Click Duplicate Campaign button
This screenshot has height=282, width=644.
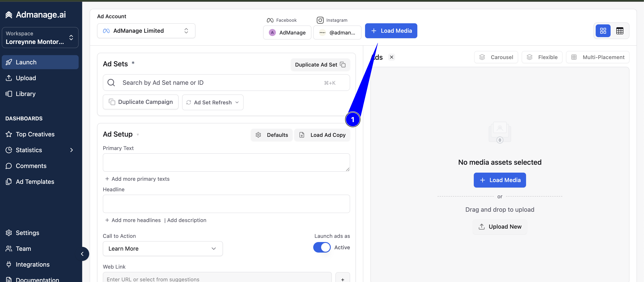pos(141,102)
